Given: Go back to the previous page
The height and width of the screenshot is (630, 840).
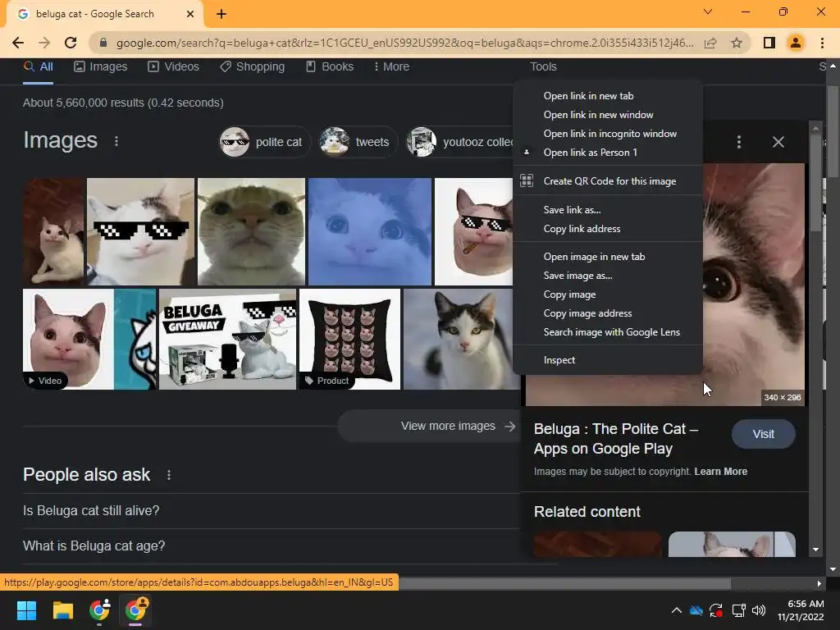Looking at the screenshot, I should tap(18, 43).
